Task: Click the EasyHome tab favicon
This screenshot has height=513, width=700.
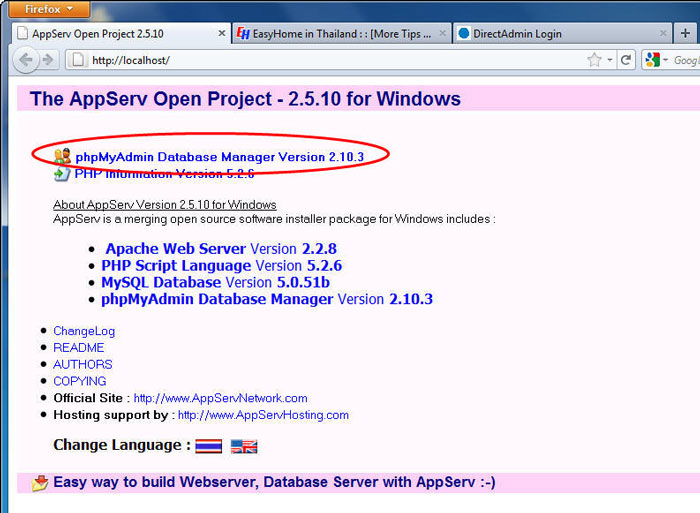Action: coord(243,33)
